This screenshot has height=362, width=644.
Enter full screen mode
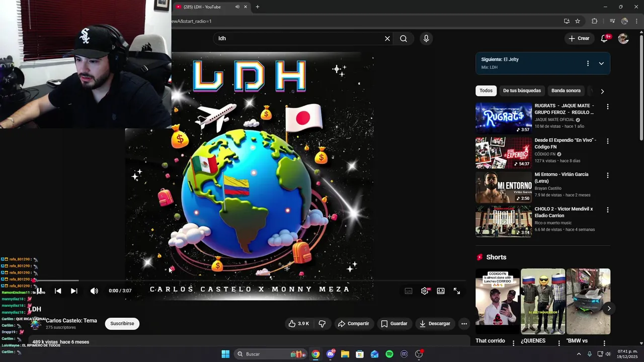pyautogui.click(x=457, y=291)
